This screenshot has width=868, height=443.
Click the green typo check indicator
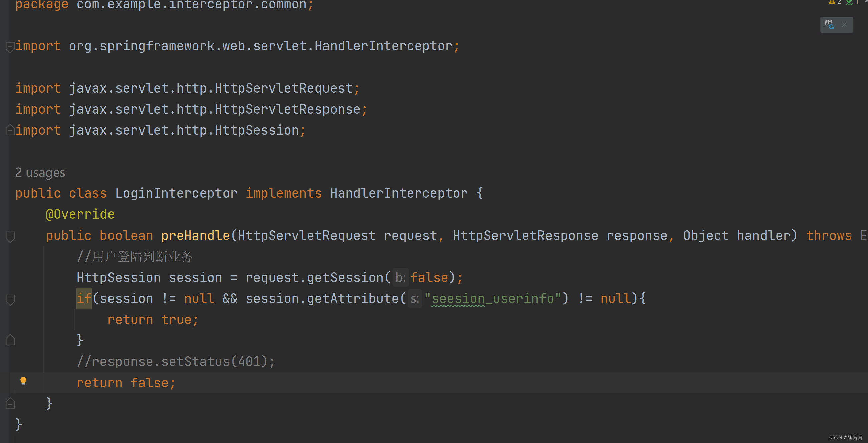849,3
